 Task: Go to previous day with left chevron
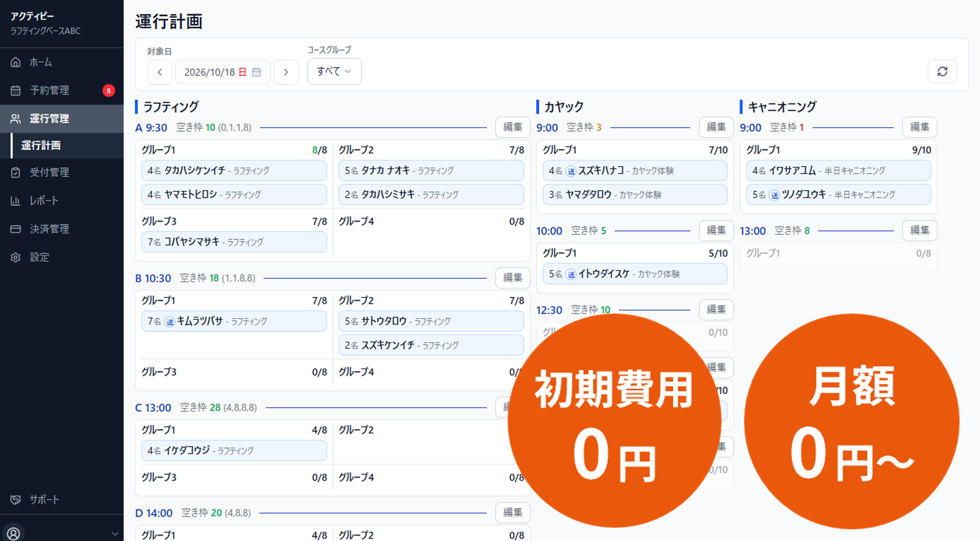coord(160,72)
